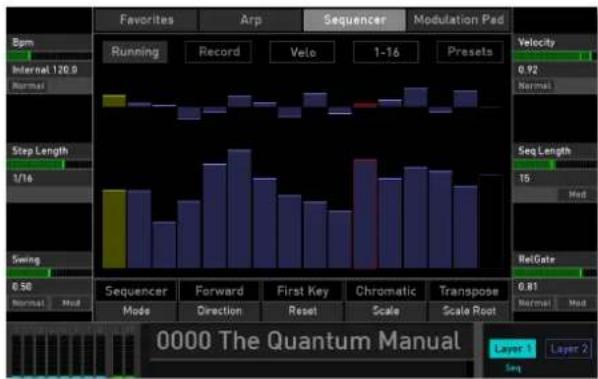Open the Arp tab

(251, 20)
